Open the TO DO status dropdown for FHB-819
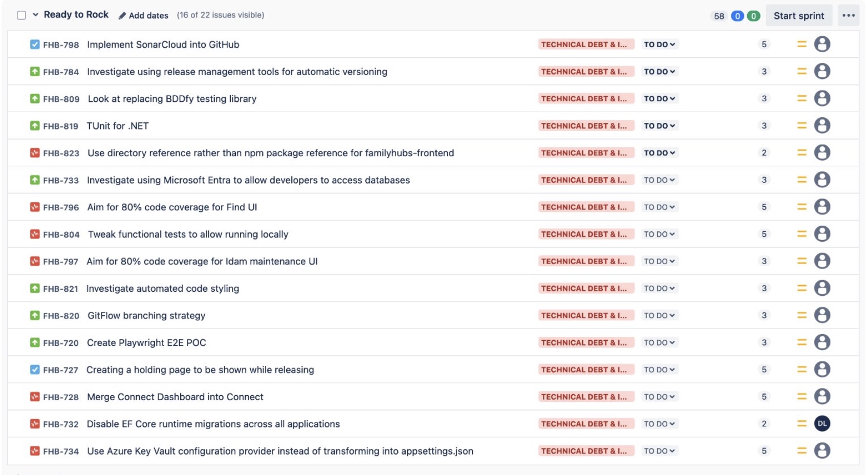 pyautogui.click(x=660, y=126)
